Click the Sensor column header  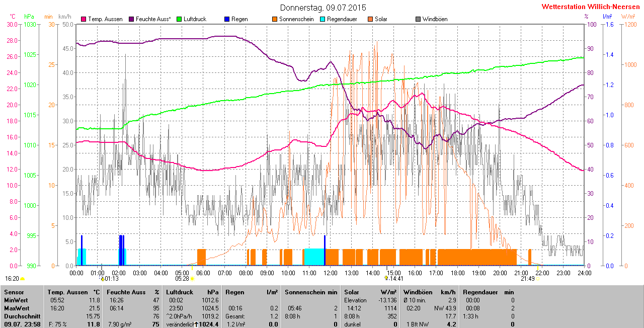[x=14, y=292]
